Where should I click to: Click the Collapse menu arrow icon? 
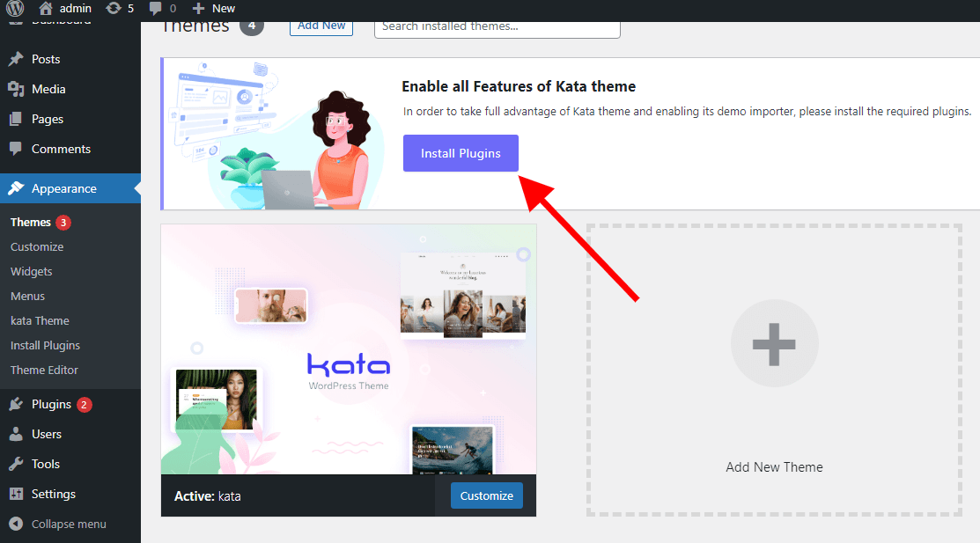[x=16, y=524]
